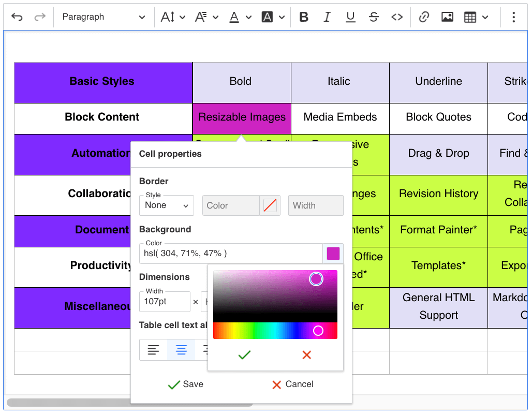The width and height of the screenshot is (532, 415).
Task: Apply Strikethrough from the toolbar
Action: [x=374, y=17]
